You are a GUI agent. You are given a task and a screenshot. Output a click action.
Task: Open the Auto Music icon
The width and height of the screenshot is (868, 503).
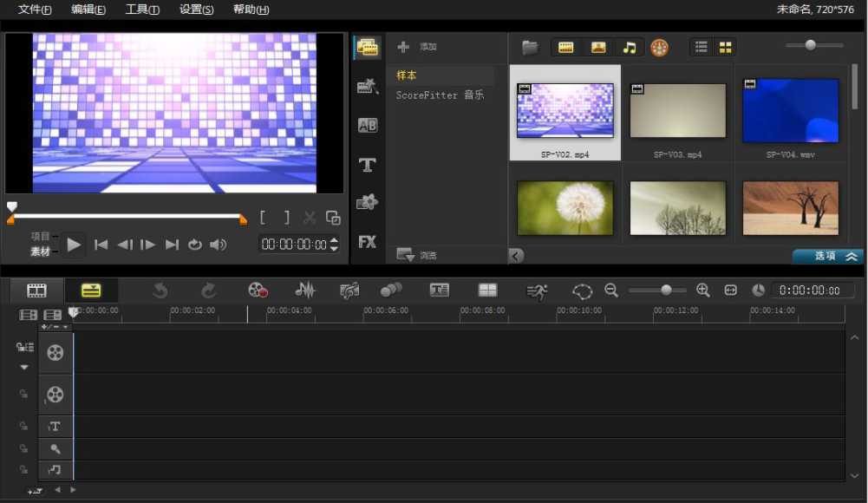tap(349, 290)
